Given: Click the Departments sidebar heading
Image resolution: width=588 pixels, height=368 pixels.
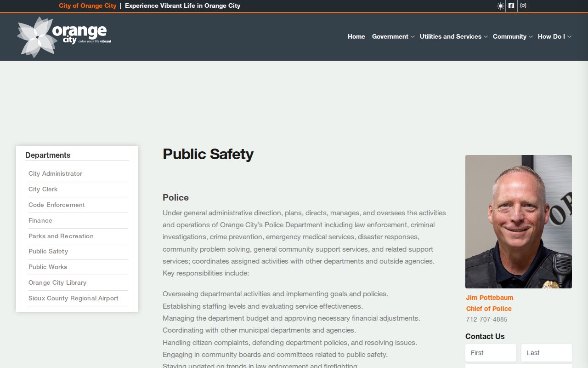Looking at the screenshot, I should coord(48,155).
